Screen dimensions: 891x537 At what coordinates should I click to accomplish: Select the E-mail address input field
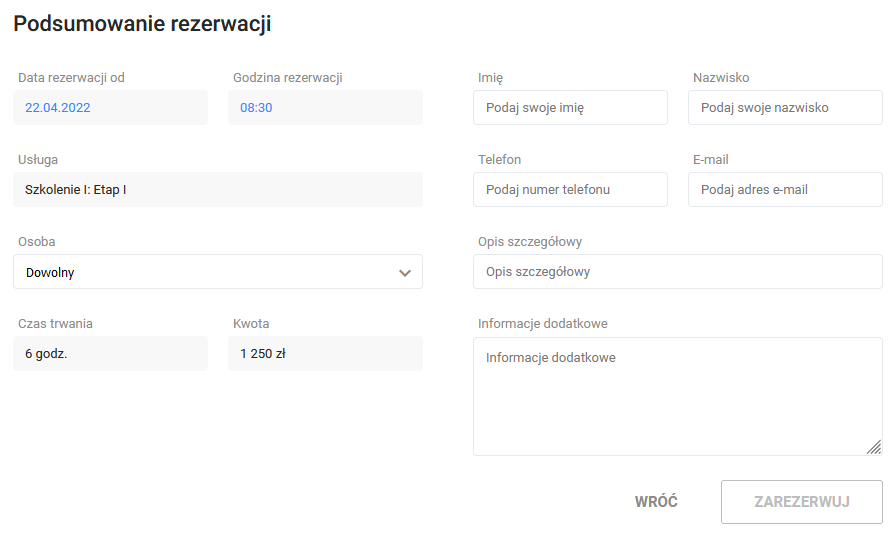(785, 189)
